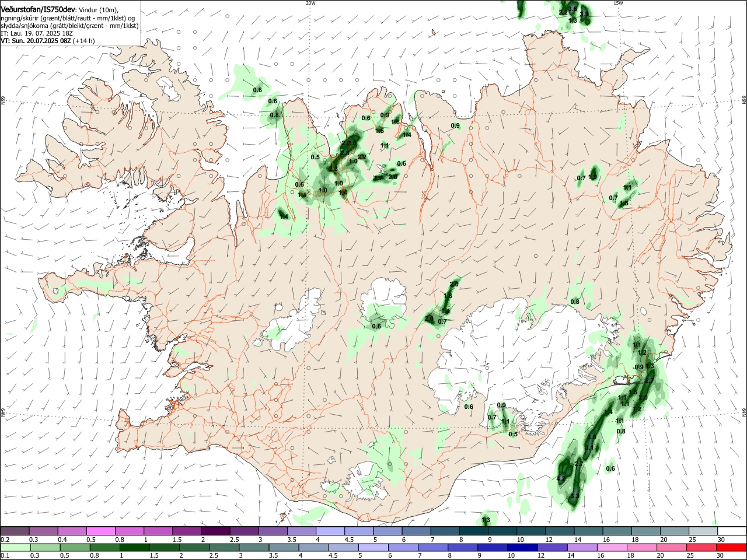Screen dimensions: 747x560
Task: Select the darkest purple upper swatch starting at 2
Action: click(215, 531)
